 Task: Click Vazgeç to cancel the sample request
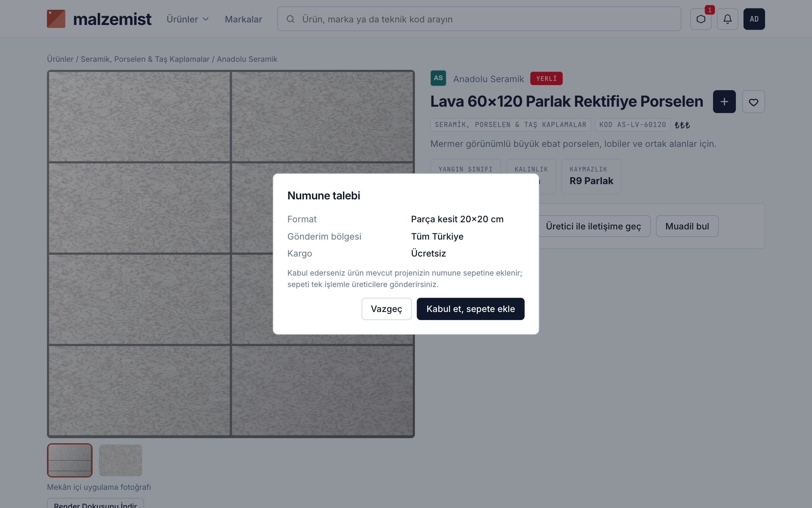[x=386, y=309]
